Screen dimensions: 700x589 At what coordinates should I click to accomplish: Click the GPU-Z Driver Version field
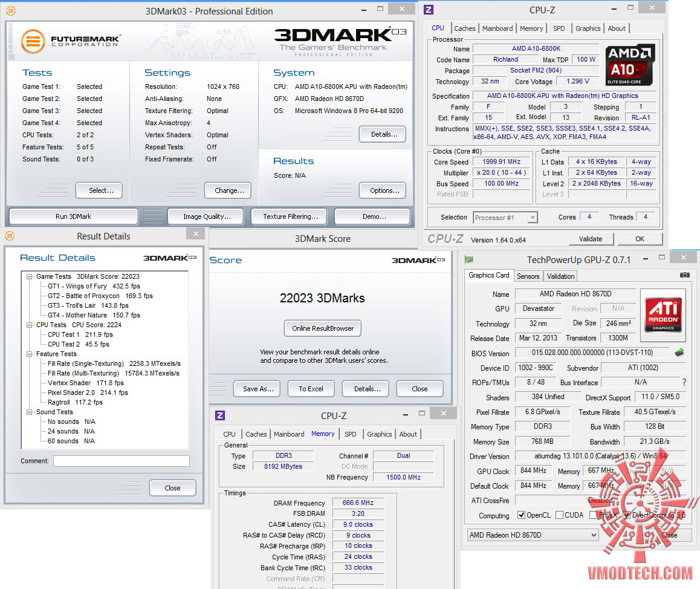point(600,456)
